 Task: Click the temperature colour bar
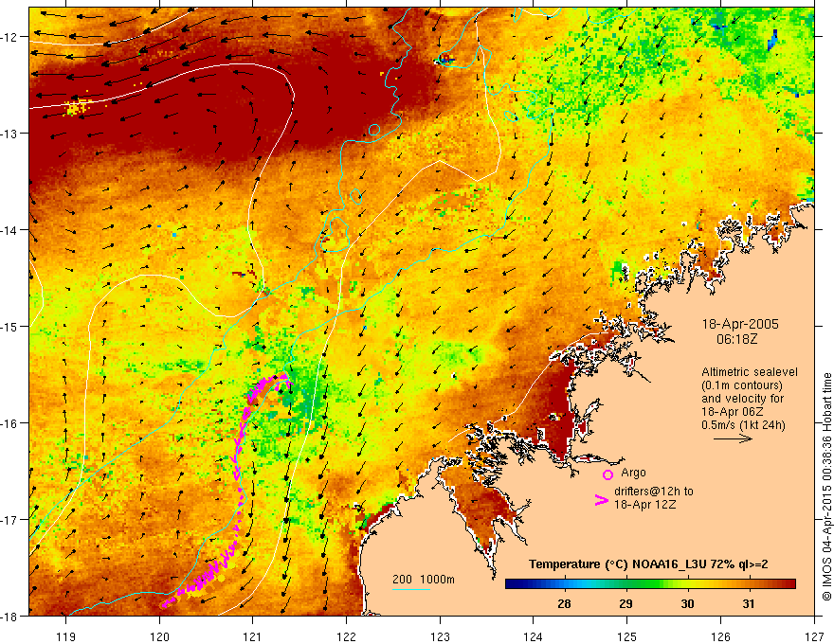click(650, 584)
